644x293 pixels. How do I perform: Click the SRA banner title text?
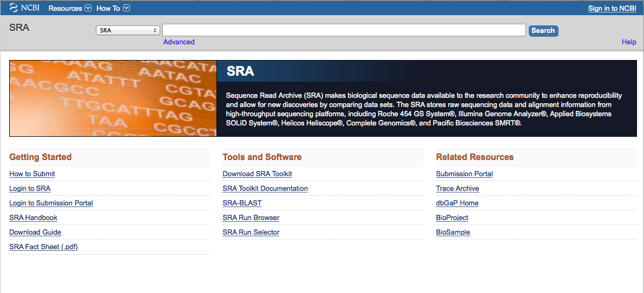click(x=240, y=72)
